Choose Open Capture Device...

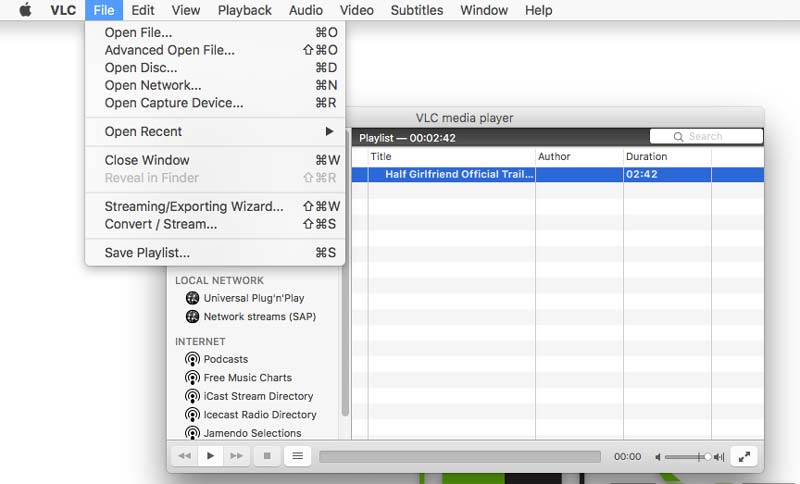tap(215, 103)
